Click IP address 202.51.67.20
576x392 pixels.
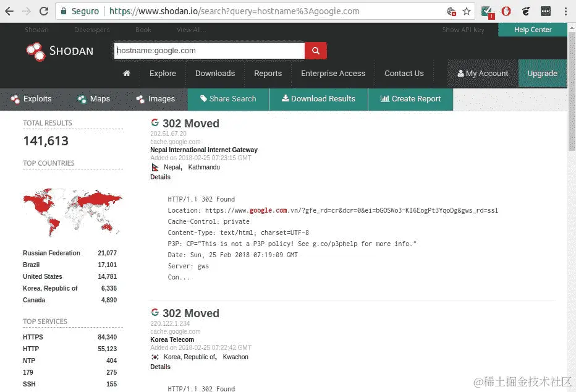pyautogui.click(x=168, y=134)
